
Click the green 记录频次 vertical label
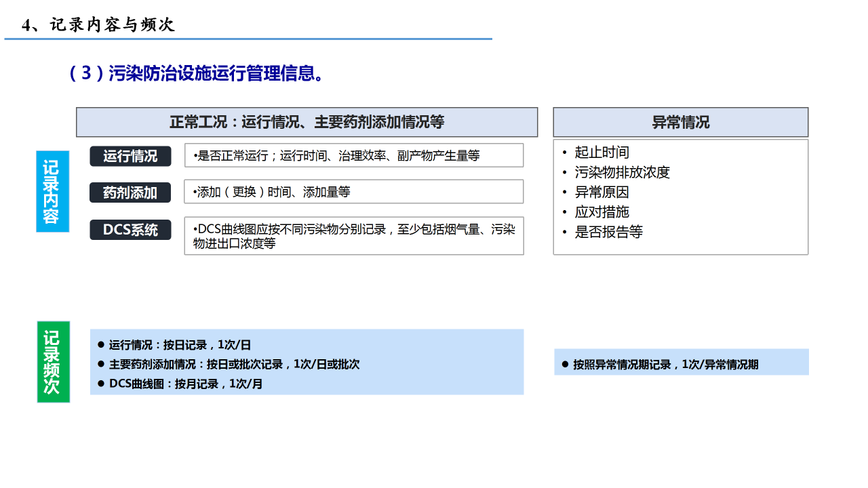(53, 362)
